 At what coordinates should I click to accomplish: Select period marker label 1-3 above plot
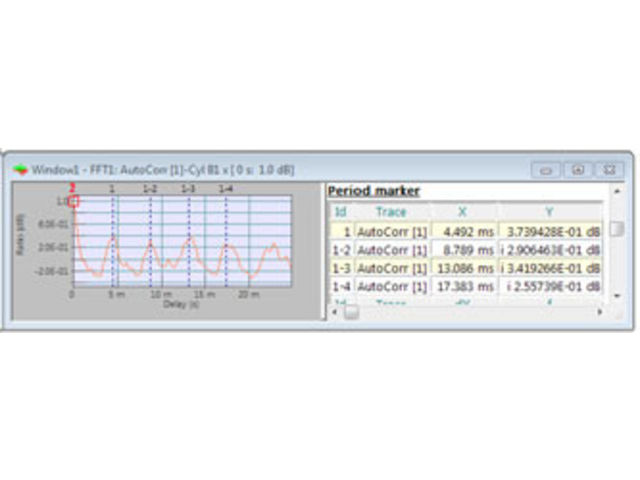(x=187, y=189)
